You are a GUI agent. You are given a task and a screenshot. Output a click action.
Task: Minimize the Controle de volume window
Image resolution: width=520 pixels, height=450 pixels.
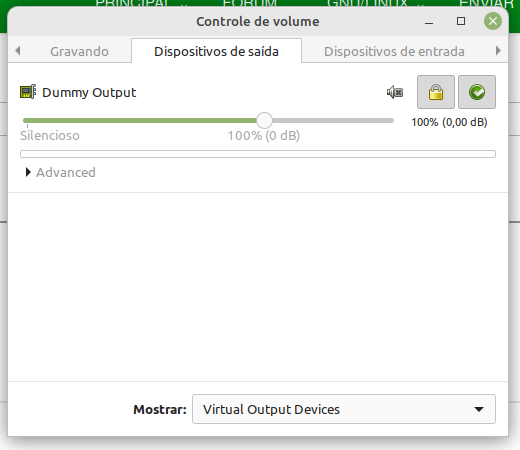[429, 22]
